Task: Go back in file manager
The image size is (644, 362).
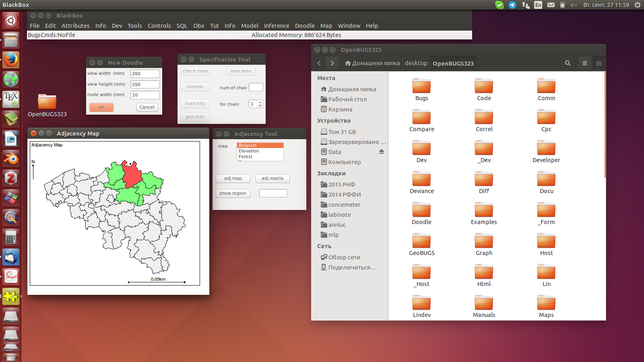Action: coord(319,63)
